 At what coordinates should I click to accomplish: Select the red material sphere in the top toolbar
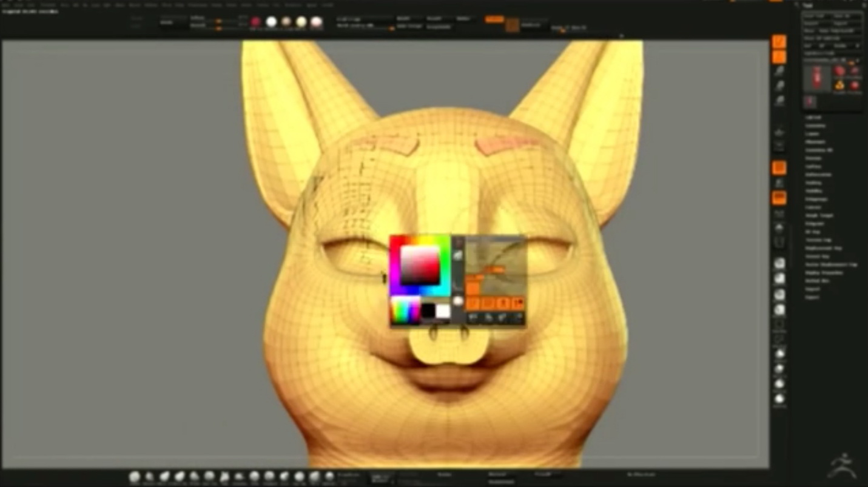(255, 22)
